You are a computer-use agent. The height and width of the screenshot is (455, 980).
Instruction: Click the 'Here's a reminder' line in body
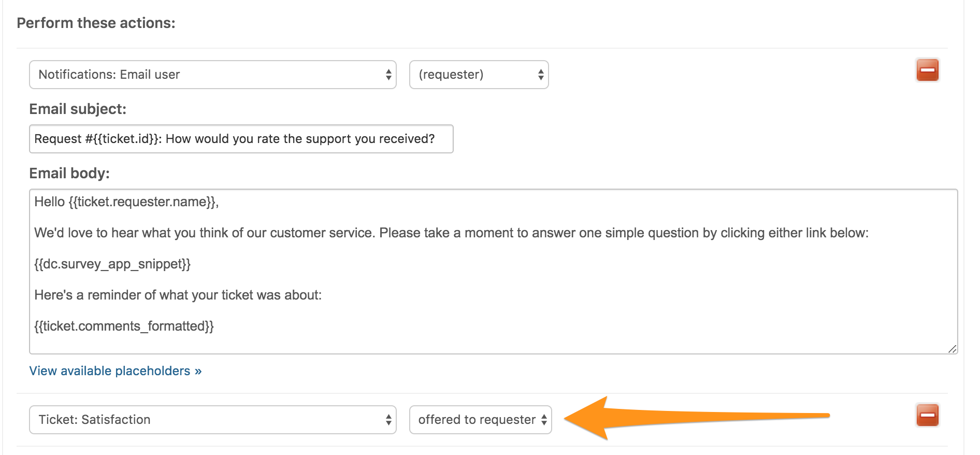click(x=178, y=295)
